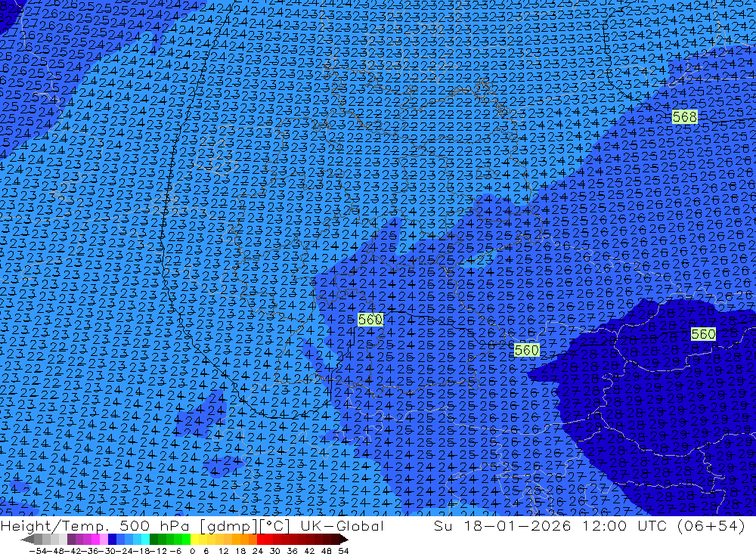
Task: Click the gray left arrow of color scale
Action: point(27,540)
